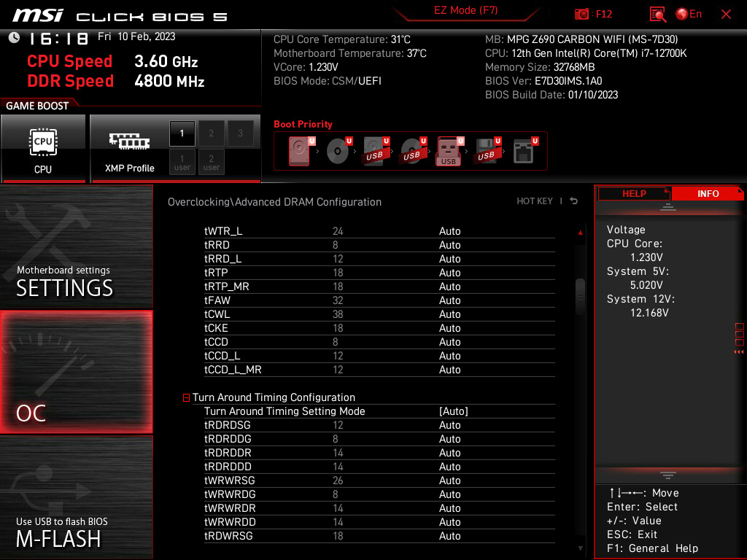This screenshot has width=747, height=560.
Task: Change language via the En globe icon
Action: [x=689, y=15]
